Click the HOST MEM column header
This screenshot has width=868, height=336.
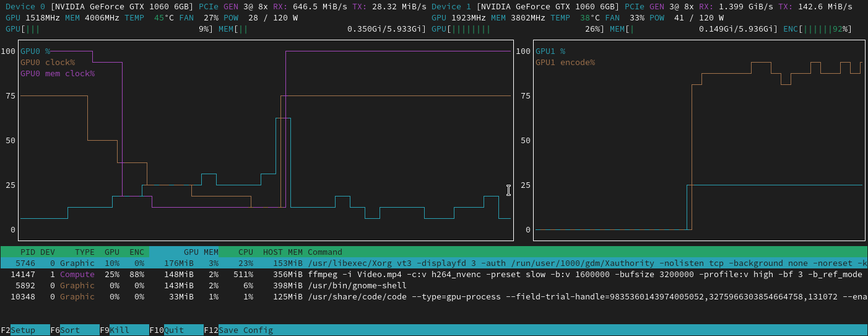pos(282,252)
